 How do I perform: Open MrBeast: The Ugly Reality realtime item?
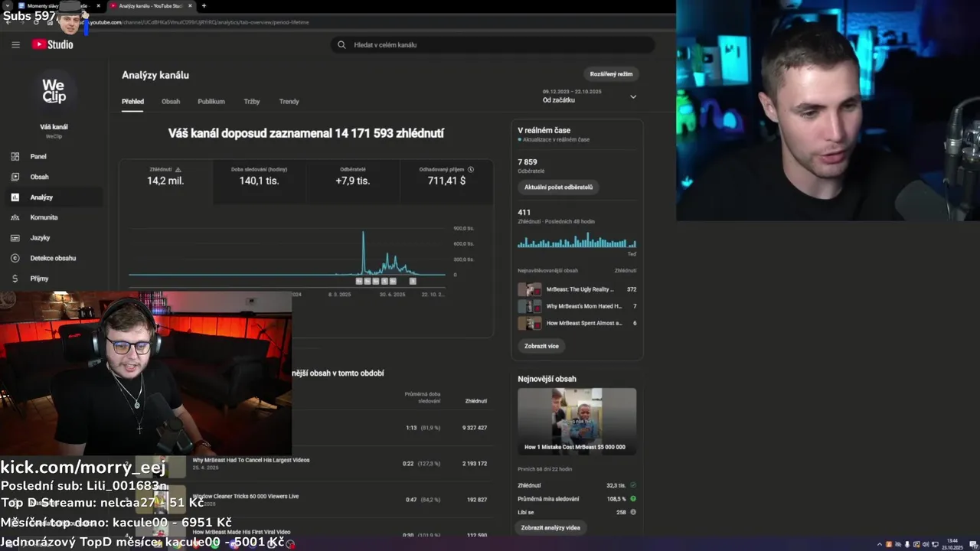tap(577, 289)
